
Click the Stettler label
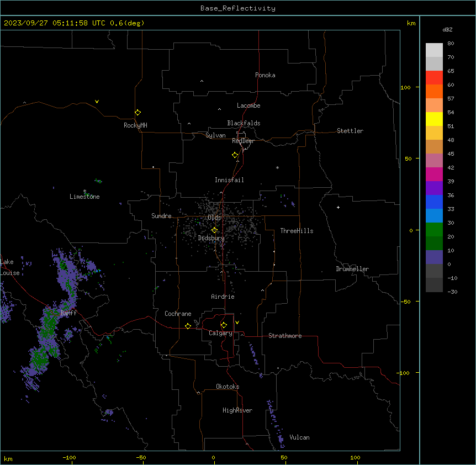(x=350, y=131)
